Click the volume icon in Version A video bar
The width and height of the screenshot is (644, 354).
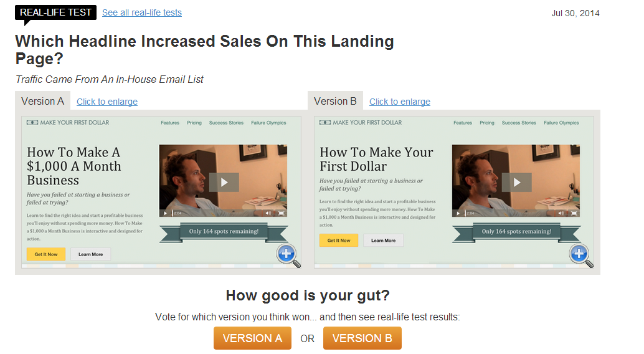tap(268, 213)
